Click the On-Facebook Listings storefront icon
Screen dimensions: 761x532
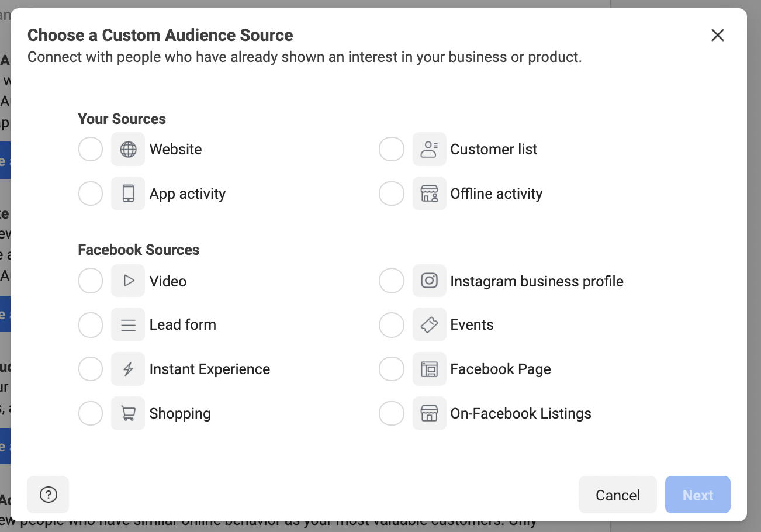click(430, 413)
